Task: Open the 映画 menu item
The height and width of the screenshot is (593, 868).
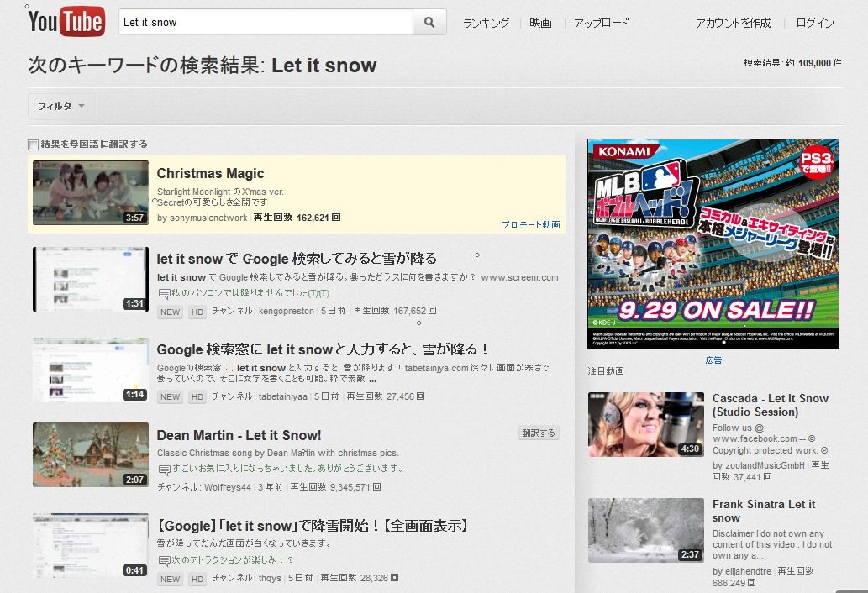Action: 540,23
